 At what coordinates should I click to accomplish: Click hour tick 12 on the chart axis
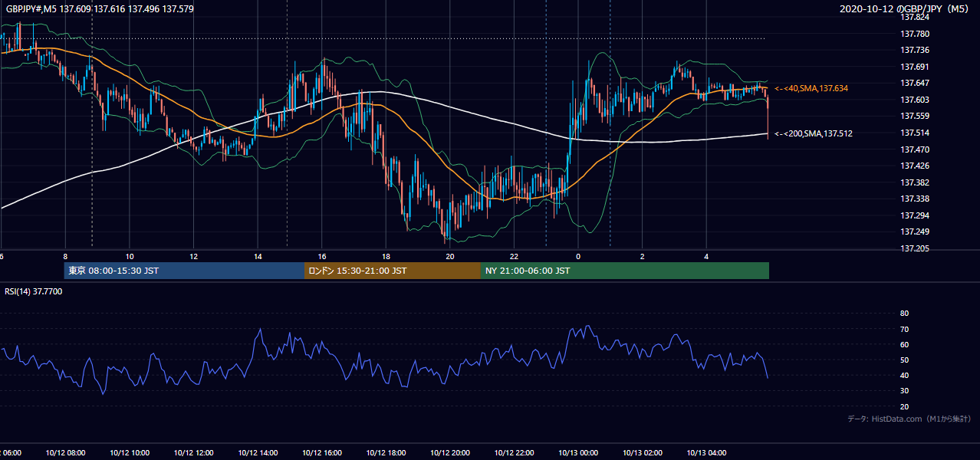(x=193, y=257)
